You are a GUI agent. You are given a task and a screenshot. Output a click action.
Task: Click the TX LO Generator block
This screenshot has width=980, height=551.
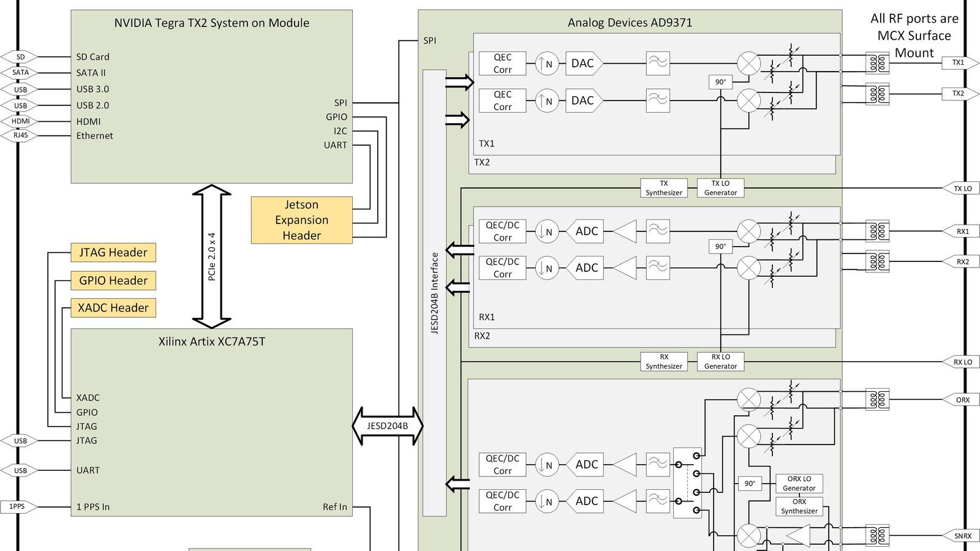click(x=720, y=188)
